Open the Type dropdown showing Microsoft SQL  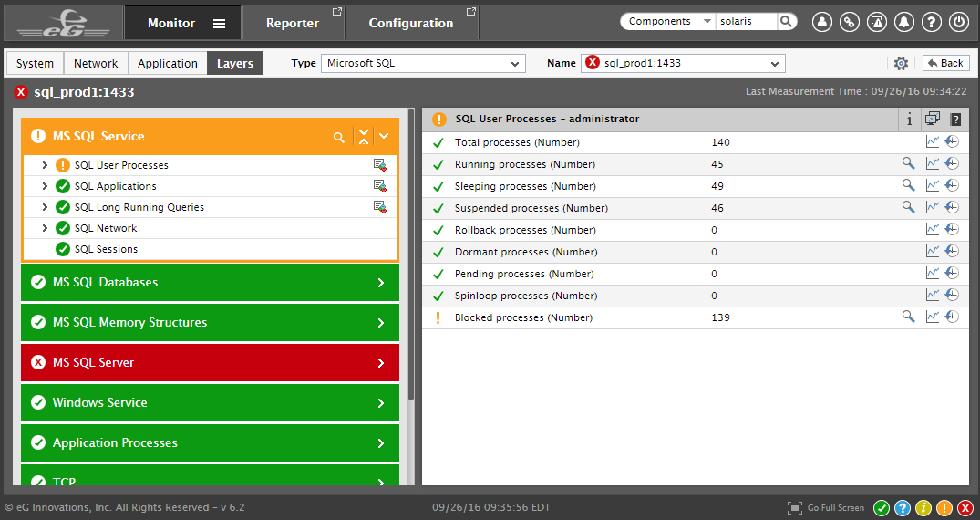(423, 63)
